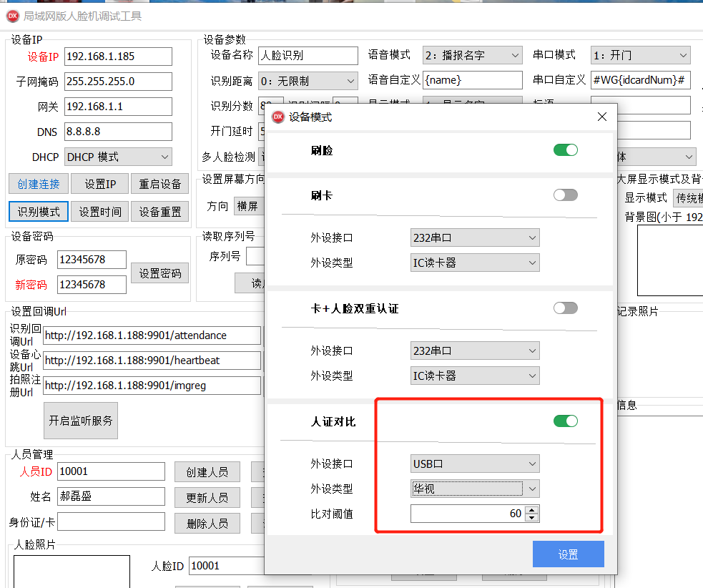Disable the 人证对比 toggle

coord(565,421)
